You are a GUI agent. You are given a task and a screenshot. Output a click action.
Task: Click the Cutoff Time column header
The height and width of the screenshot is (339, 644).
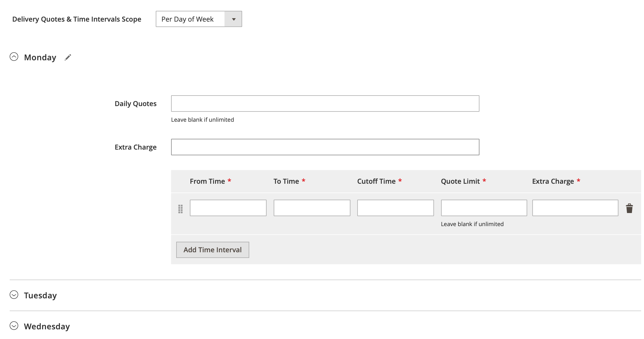(x=376, y=181)
